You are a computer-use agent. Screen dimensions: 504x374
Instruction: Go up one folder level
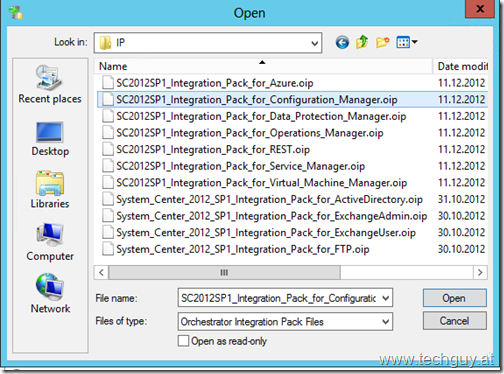pos(362,42)
